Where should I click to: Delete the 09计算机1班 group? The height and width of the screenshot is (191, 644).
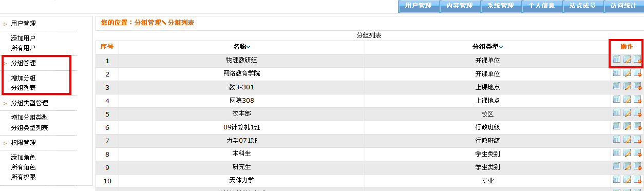[638, 126]
